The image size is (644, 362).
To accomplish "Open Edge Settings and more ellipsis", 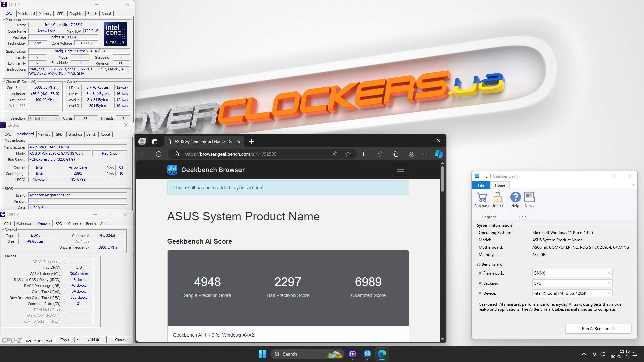I will (425, 154).
